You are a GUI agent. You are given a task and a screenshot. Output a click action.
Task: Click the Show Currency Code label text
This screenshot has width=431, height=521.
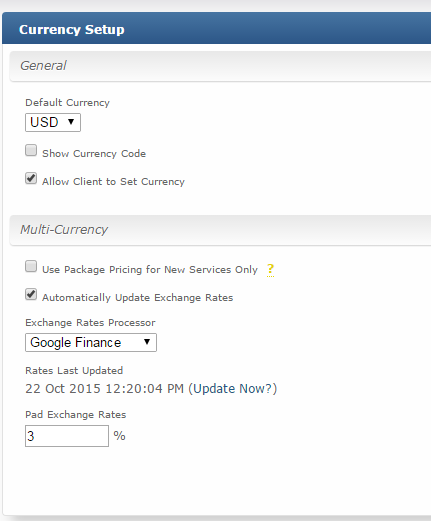point(94,154)
